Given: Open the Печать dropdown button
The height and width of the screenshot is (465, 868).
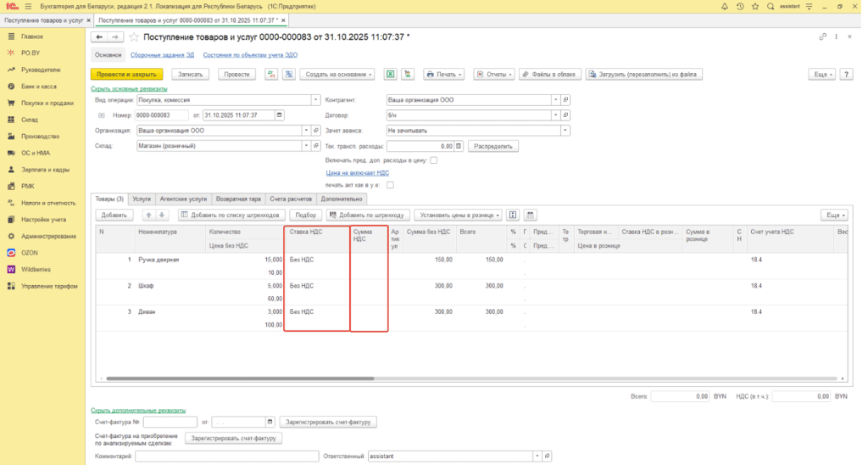Looking at the screenshot, I should pos(443,74).
